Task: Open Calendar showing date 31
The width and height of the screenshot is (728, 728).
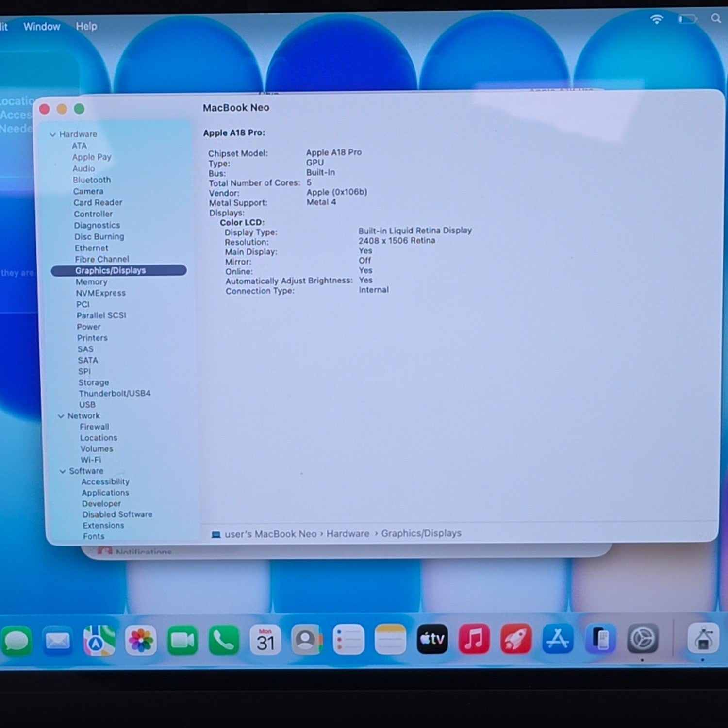Action: tap(265, 640)
